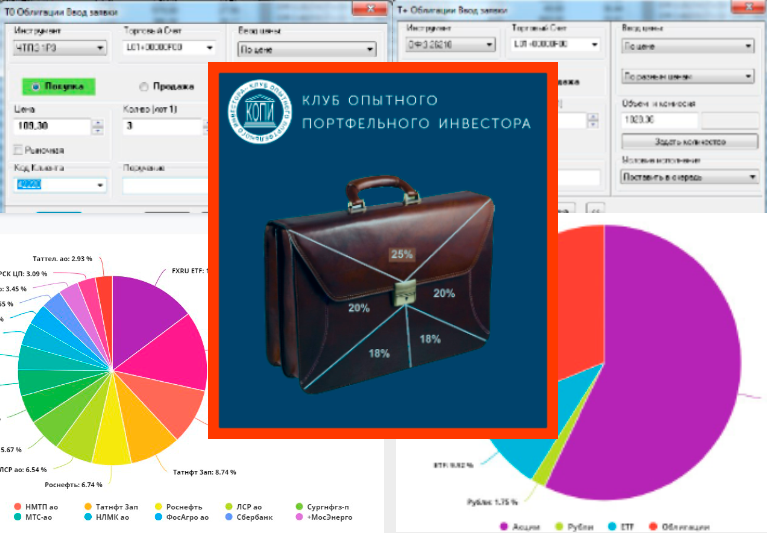Open Торговый счет dropdown in T+ window

pos(555,44)
